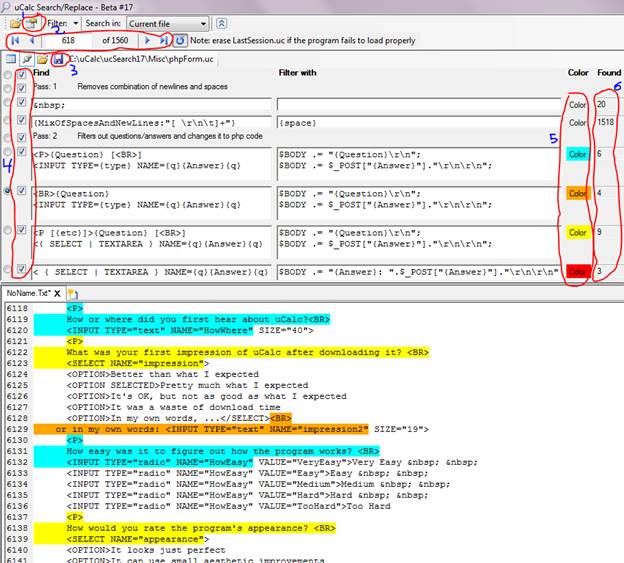
Task: Click the Color button for the &nbsp; rule
Action: pos(578,104)
